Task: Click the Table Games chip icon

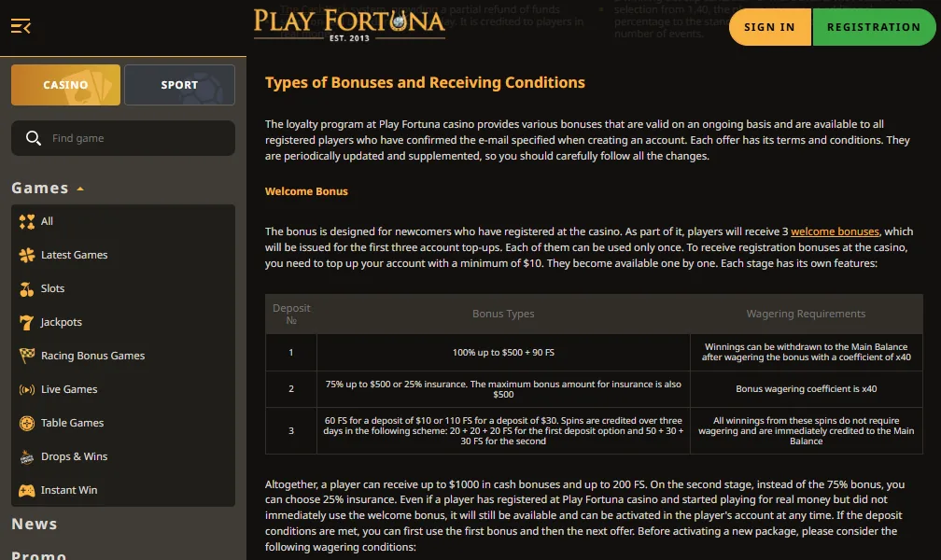Action: coord(26,423)
